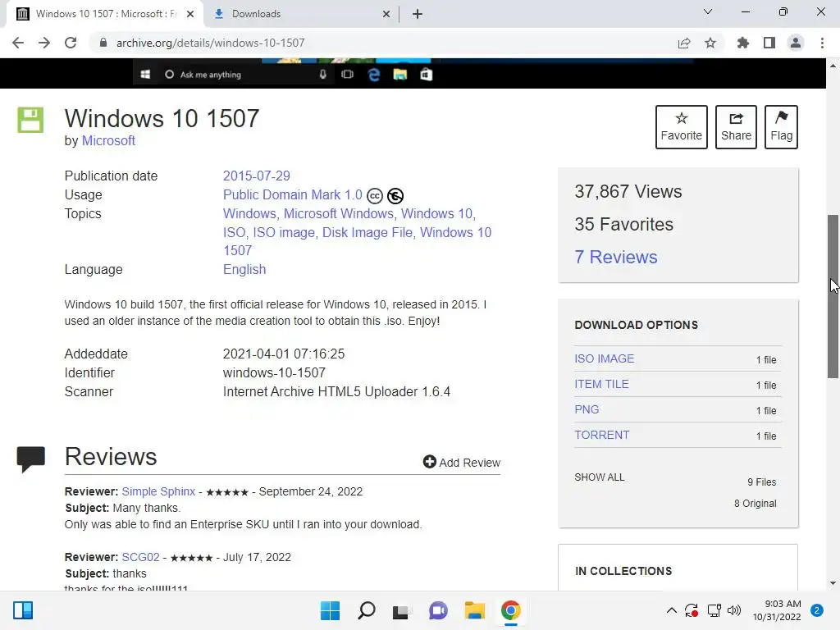The height and width of the screenshot is (630, 840).
Task: Open the taskbar clock and date
Action: pyautogui.click(x=777, y=610)
